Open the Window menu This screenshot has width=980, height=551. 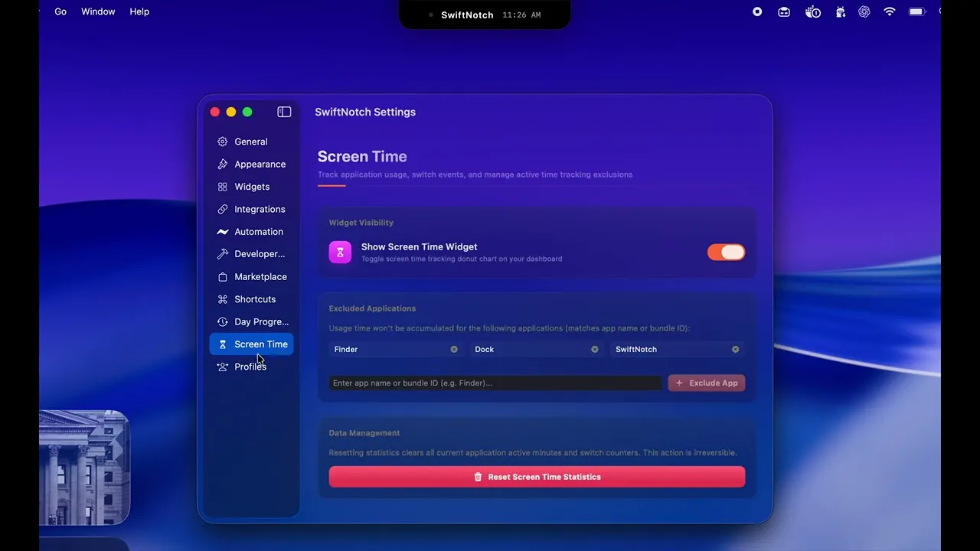[98, 11]
